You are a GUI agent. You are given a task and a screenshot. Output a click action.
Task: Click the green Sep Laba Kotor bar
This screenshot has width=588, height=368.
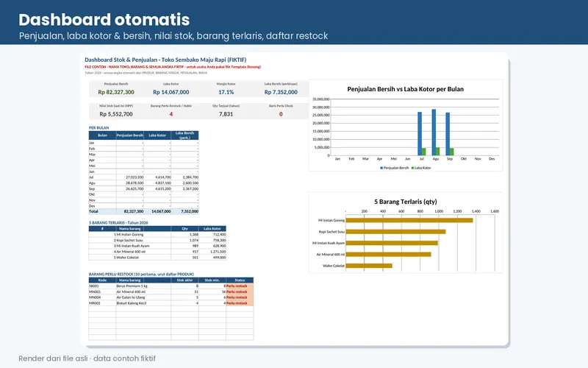[x=452, y=152]
